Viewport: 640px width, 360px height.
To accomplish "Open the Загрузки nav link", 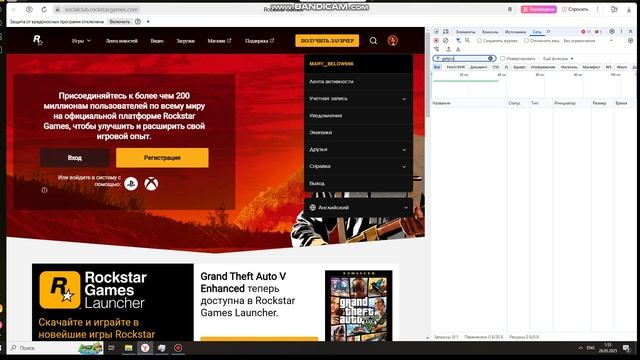I will point(185,40).
